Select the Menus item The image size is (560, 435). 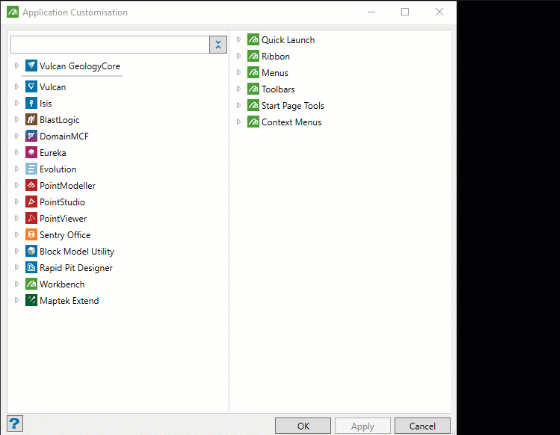point(275,73)
